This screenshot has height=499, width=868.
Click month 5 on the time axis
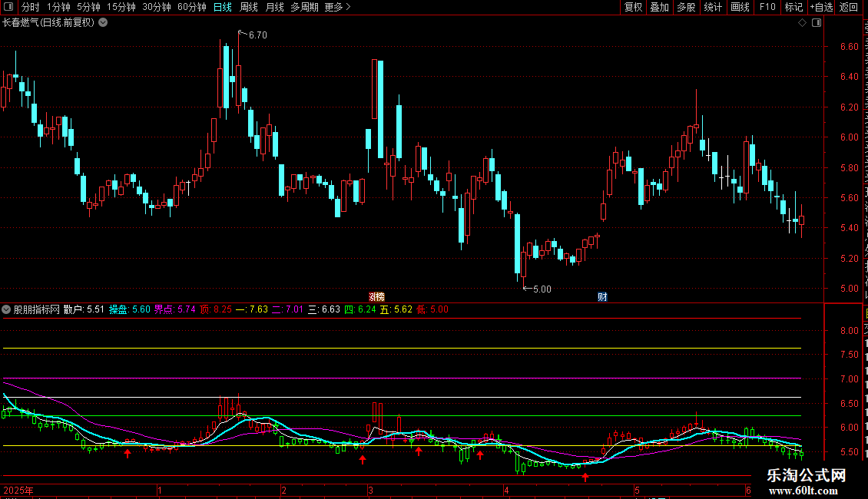point(637,490)
